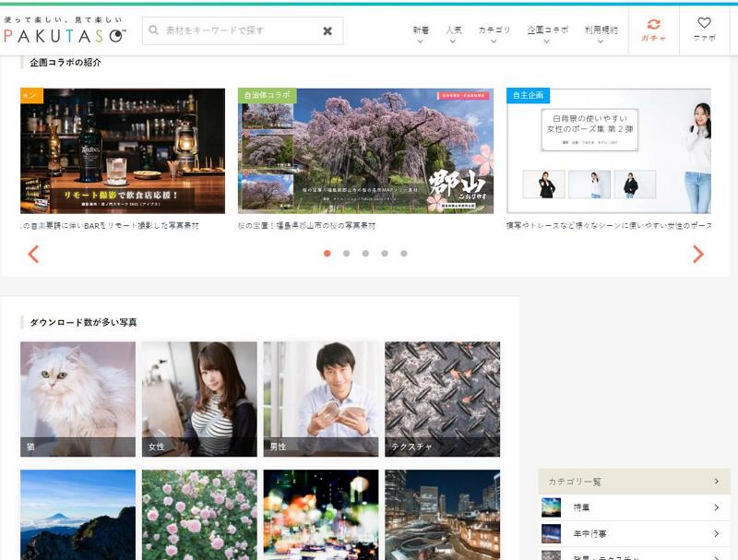This screenshot has height=560, width=738.
Task: Select the fourth carousel dot
Action: pos(385,254)
